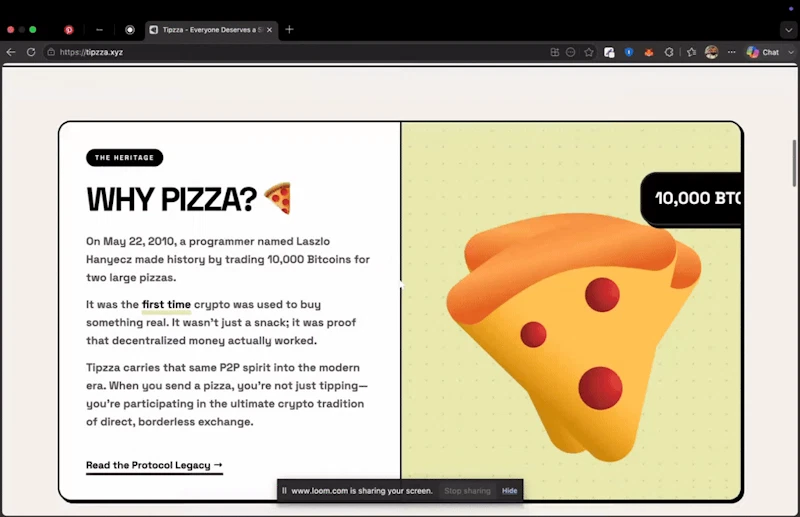Viewport: 800px width, 517px height.
Task: Click the pizza emoji next to heading
Action: coord(278,198)
